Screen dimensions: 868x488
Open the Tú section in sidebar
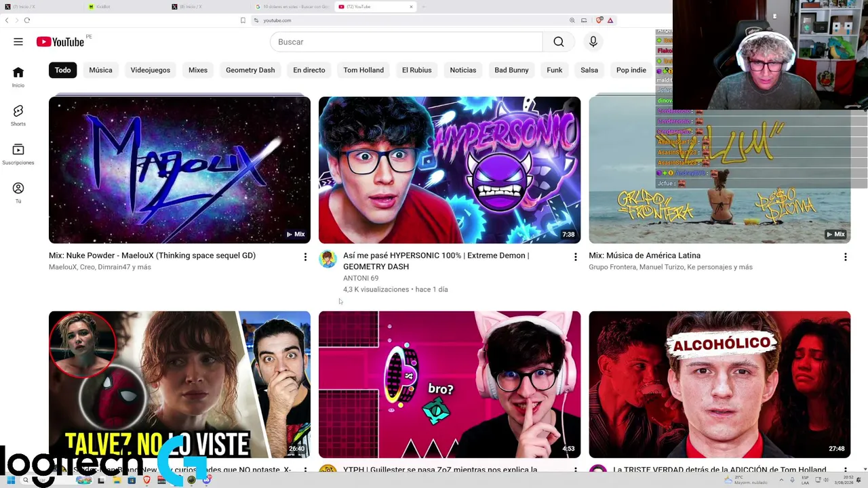click(18, 192)
